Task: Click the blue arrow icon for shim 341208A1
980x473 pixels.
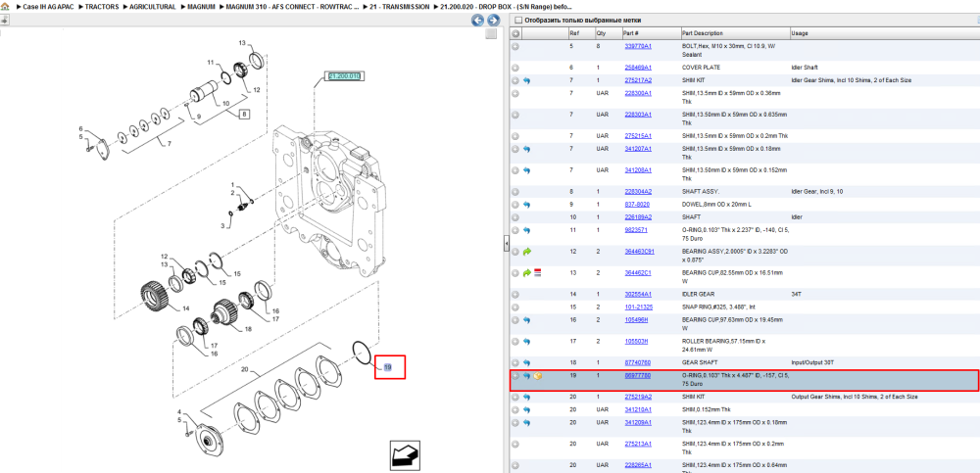Action: 526,170
